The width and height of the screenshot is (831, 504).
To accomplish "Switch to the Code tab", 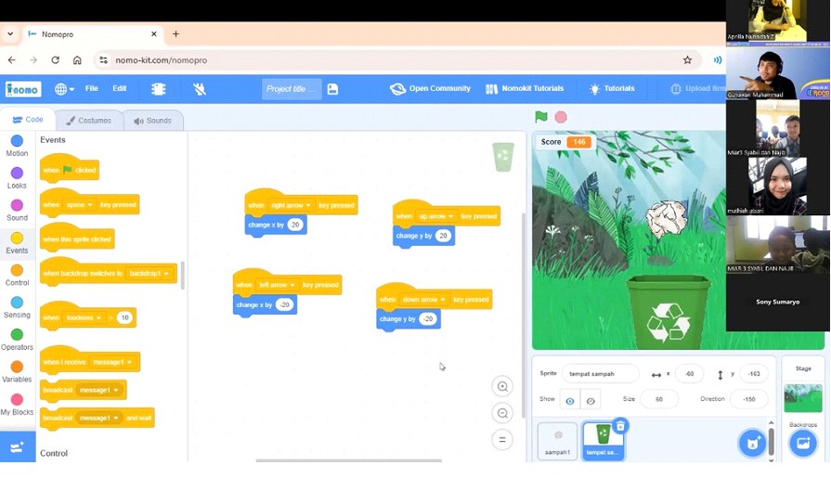I will tap(28, 120).
